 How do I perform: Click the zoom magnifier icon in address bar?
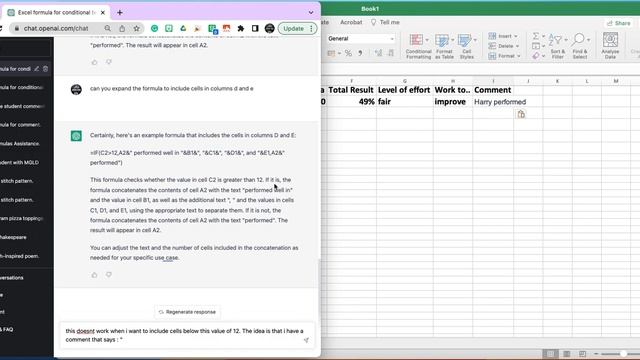[x=107, y=29]
